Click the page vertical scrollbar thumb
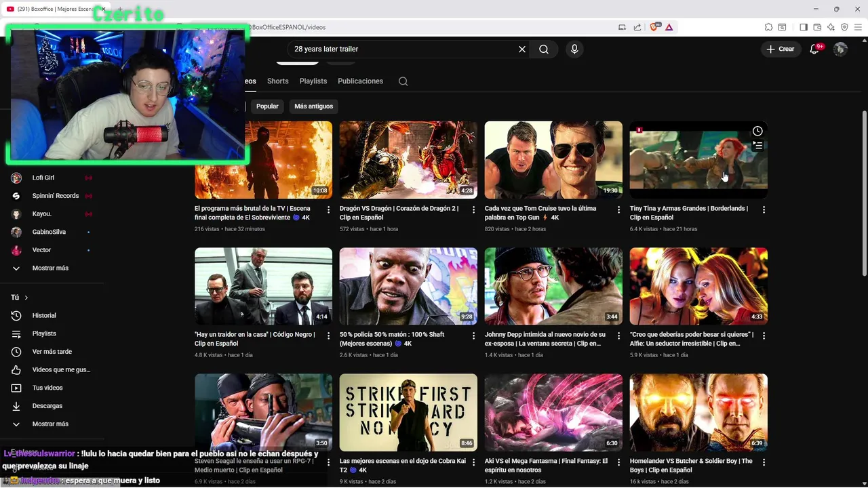 (x=864, y=193)
